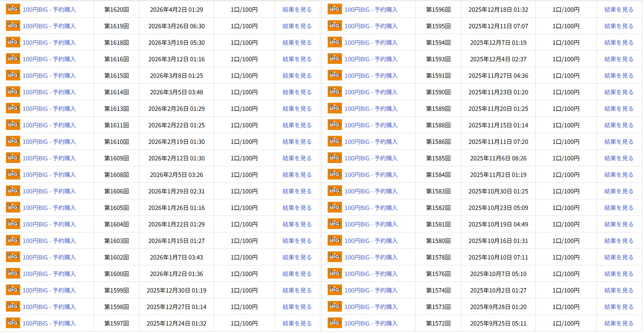Viewport: 644px width, 334px height.
Task: Open 100円BIG - 予約購入 link for 第1594回
Action: pos(371,43)
